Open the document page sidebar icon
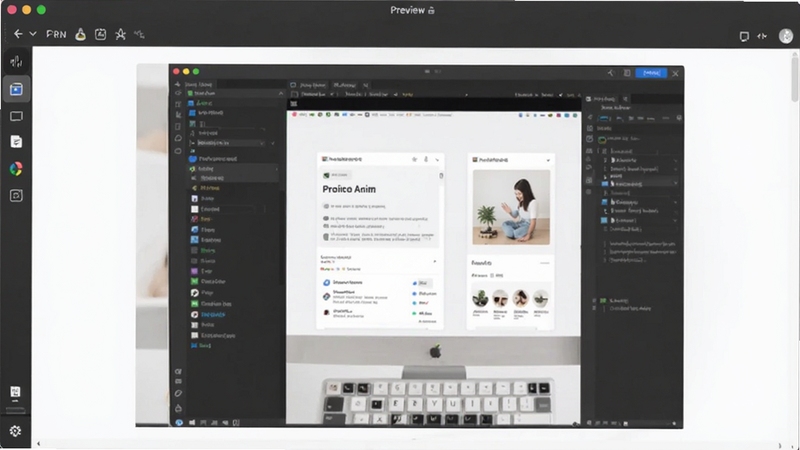The width and height of the screenshot is (800, 450). click(x=16, y=142)
